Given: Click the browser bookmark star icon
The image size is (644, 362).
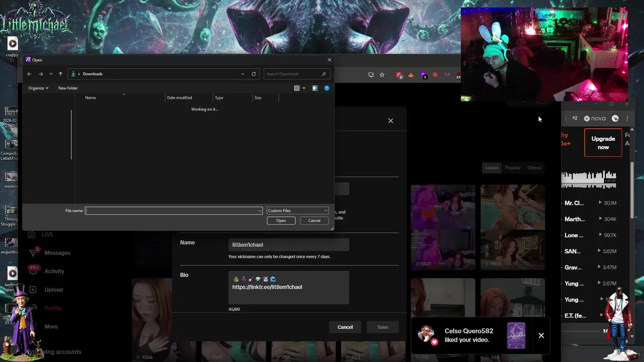Looking at the screenshot, I should (x=382, y=75).
